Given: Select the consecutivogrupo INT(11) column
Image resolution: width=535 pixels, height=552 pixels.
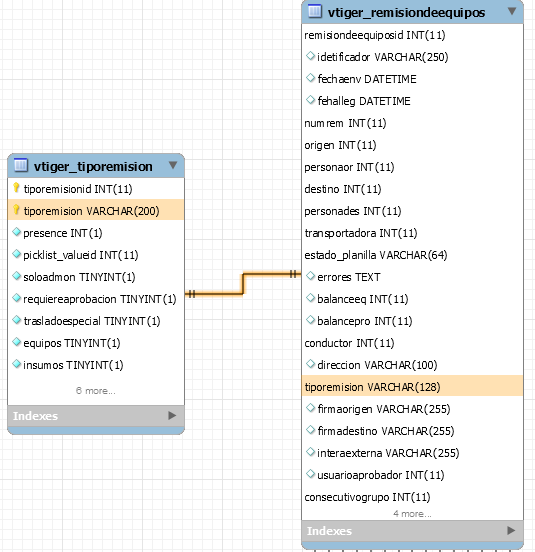Looking at the screenshot, I should 412,497.
